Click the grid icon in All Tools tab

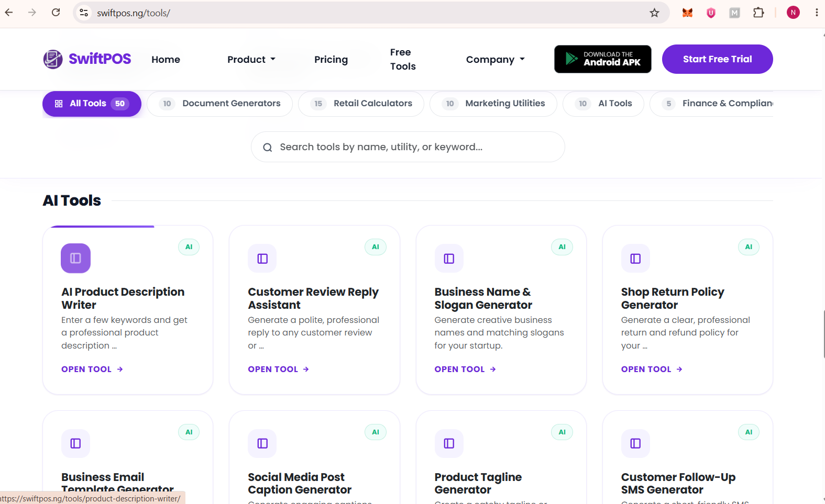[59, 104]
